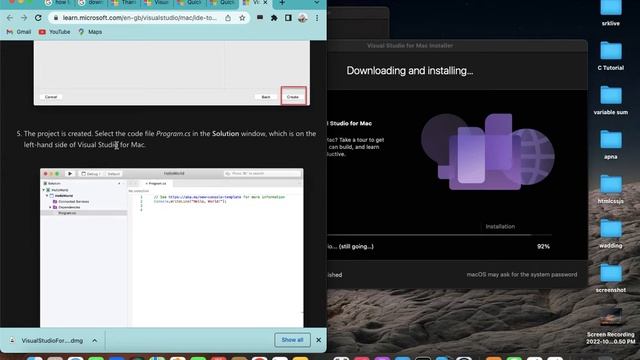
Task: Click the purple Visual Studio illustration in the installer
Action: 488,152
